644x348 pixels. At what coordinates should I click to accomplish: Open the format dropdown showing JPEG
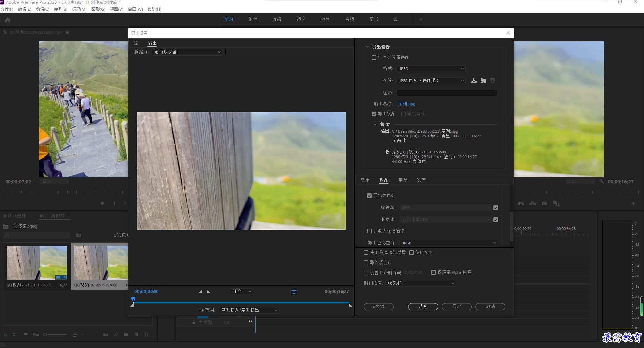point(431,69)
